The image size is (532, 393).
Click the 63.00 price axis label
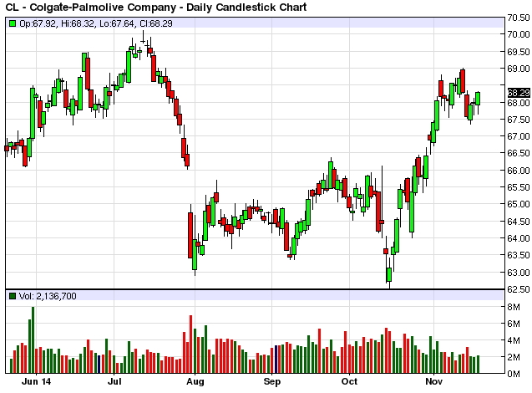pos(518,273)
